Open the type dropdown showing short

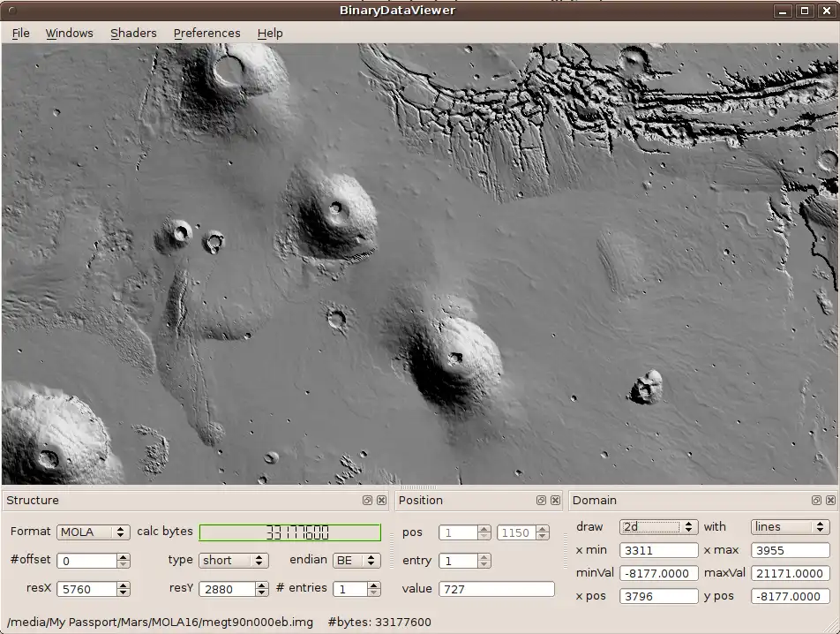point(234,561)
